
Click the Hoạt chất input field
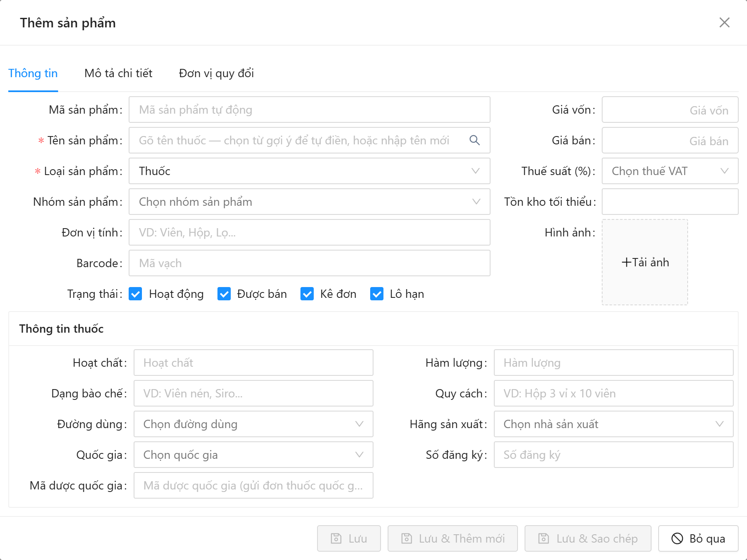pyautogui.click(x=254, y=363)
